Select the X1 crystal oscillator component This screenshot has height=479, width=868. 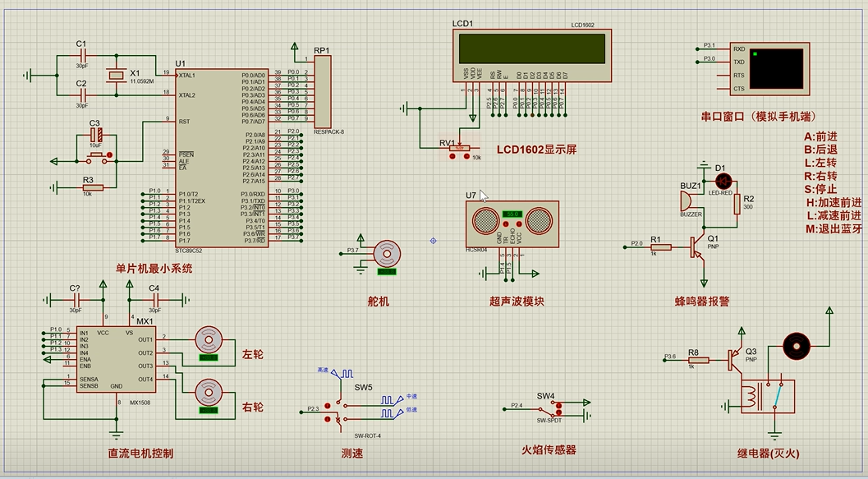coord(115,76)
